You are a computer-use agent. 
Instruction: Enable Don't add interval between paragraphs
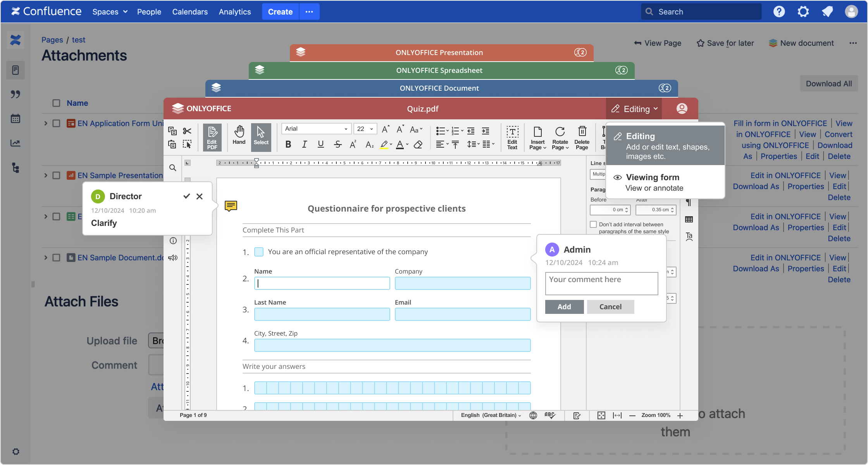coord(593,224)
